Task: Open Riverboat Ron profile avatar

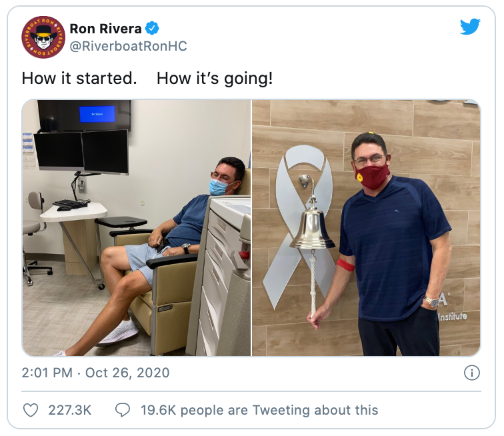Action: coord(43,37)
